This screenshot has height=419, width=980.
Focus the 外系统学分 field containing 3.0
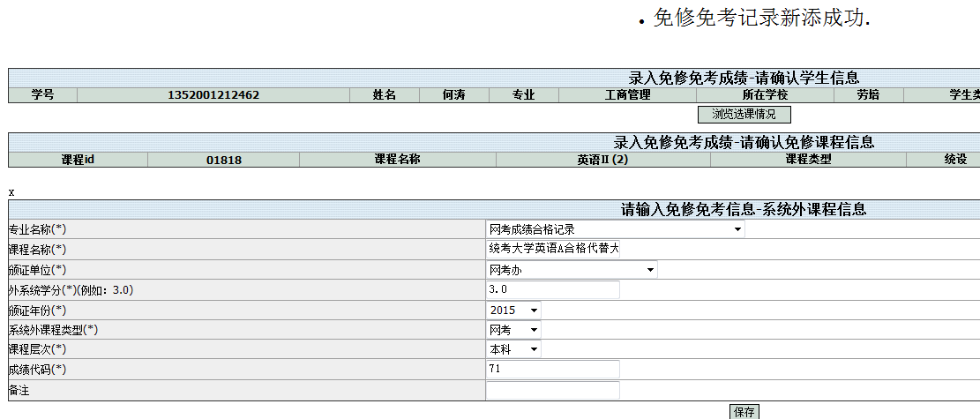553,290
